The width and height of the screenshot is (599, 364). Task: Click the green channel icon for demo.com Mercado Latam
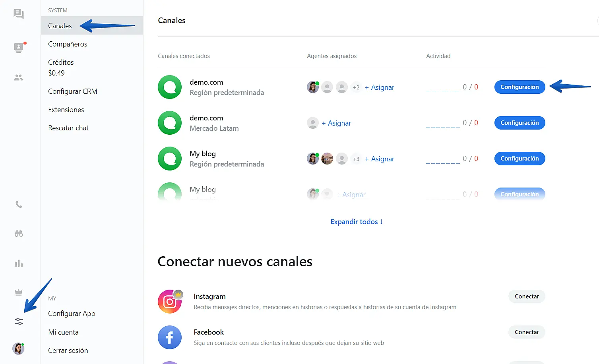point(170,123)
